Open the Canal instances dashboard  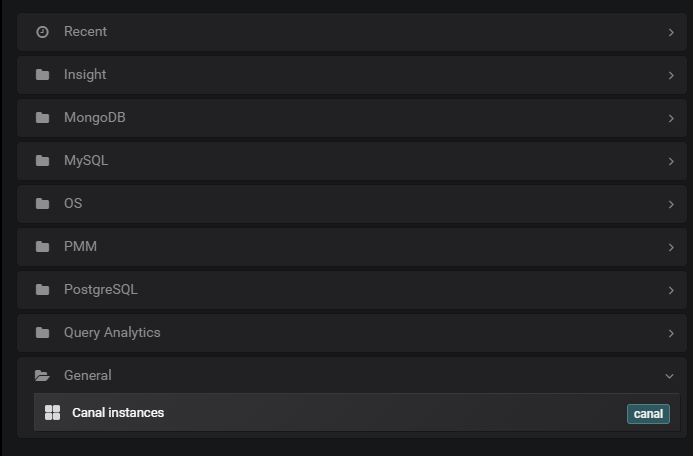point(118,413)
